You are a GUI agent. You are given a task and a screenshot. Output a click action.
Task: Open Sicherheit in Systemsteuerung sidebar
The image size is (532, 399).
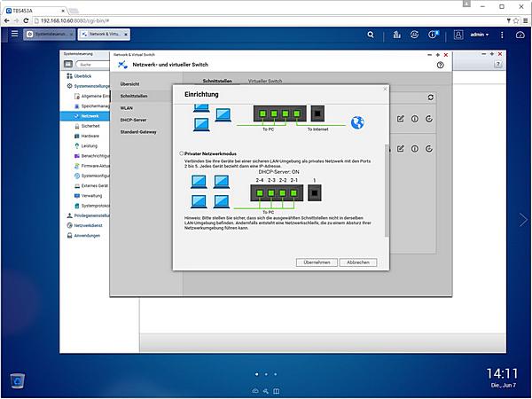[x=87, y=126]
